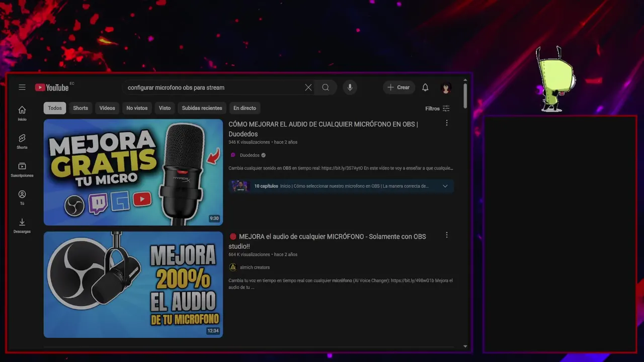
Task: Open Shorts in the left sidebar
Action: coord(22,141)
